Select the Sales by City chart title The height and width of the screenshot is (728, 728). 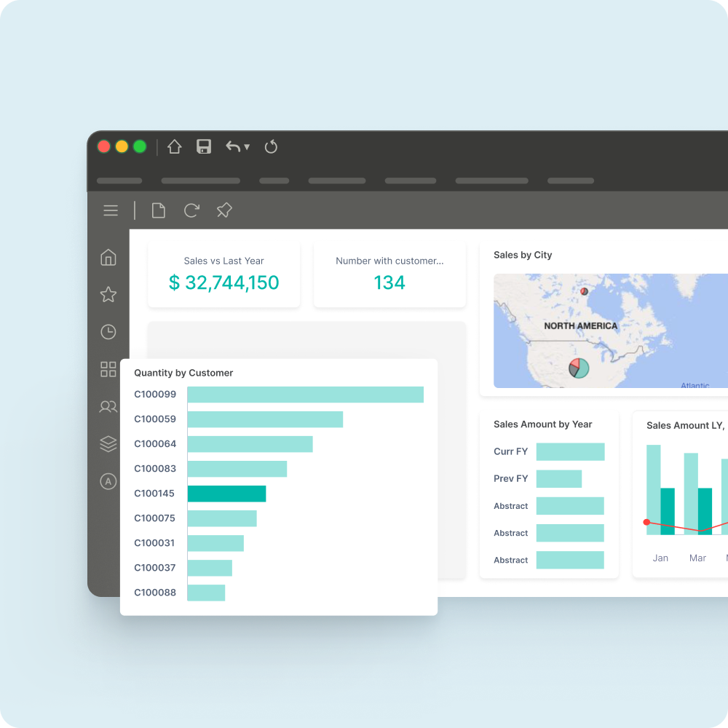tap(523, 255)
